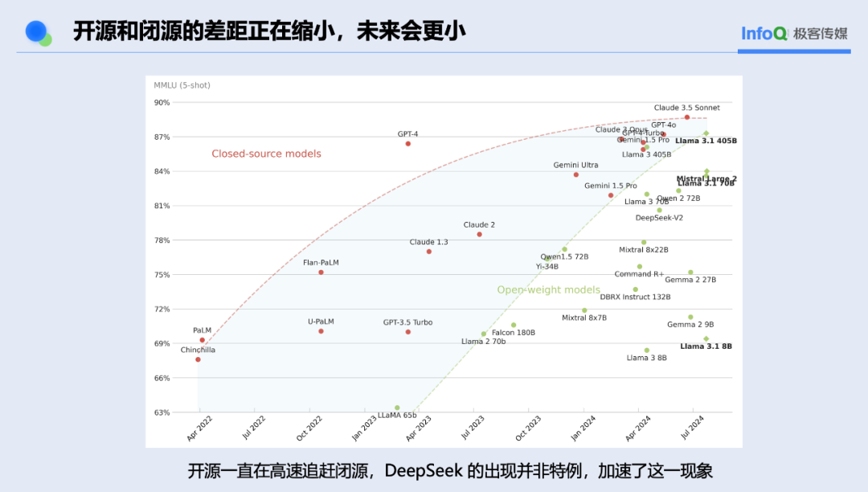Click the Llama 3.1 405B marker

click(x=706, y=132)
